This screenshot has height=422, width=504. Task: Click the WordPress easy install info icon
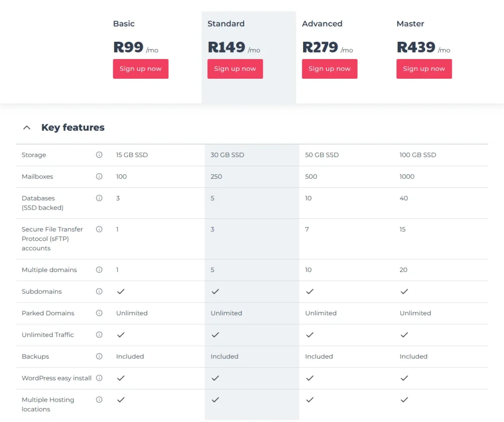point(99,378)
